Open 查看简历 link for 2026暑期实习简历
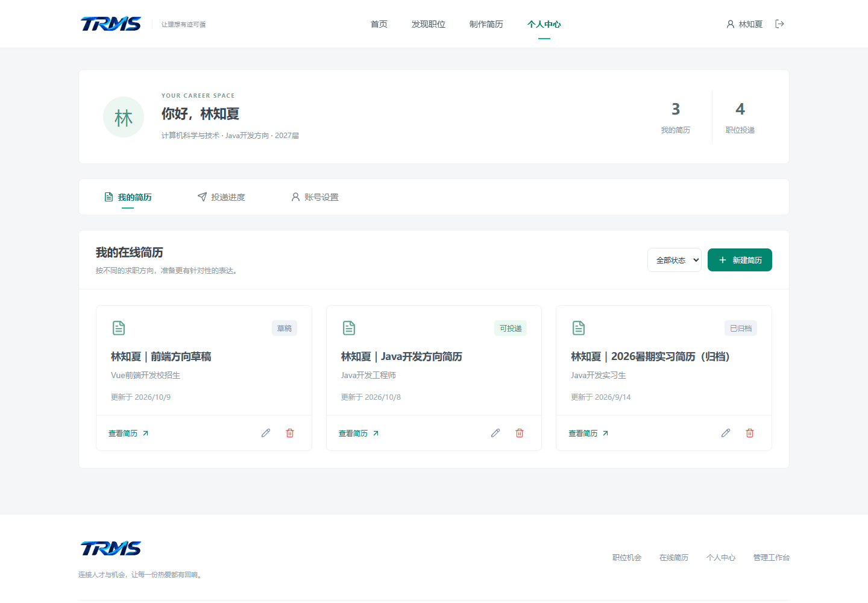The width and height of the screenshot is (868, 603). pos(588,434)
